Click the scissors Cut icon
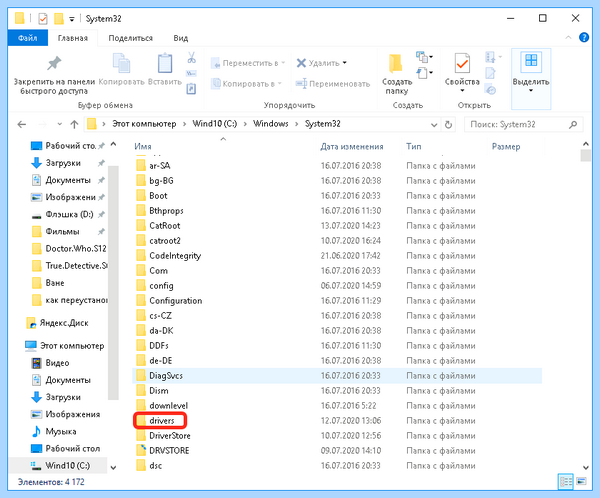This screenshot has height=498, width=600. pos(191,57)
